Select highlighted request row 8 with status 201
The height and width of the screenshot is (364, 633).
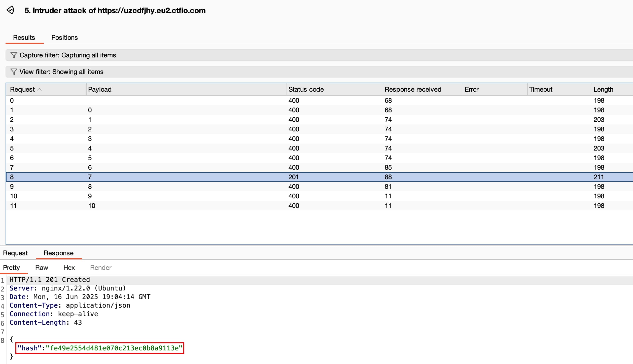[319, 177]
